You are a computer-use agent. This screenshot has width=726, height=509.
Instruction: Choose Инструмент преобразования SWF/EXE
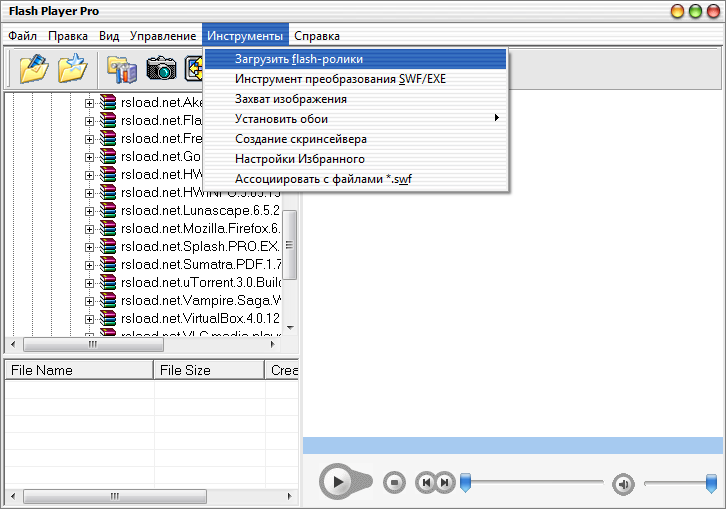(x=356, y=79)
